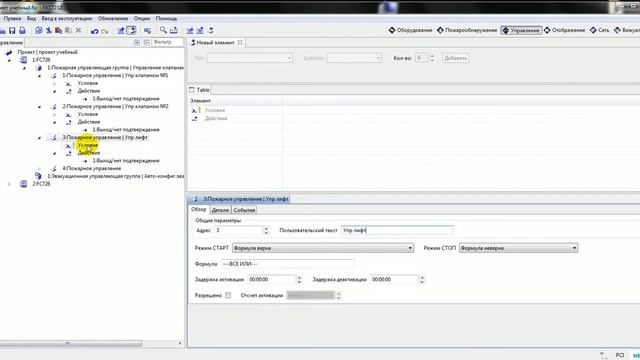
Task: Switch to 'Отображение' view
Action: pyautogui.click(x=564, y=30)
